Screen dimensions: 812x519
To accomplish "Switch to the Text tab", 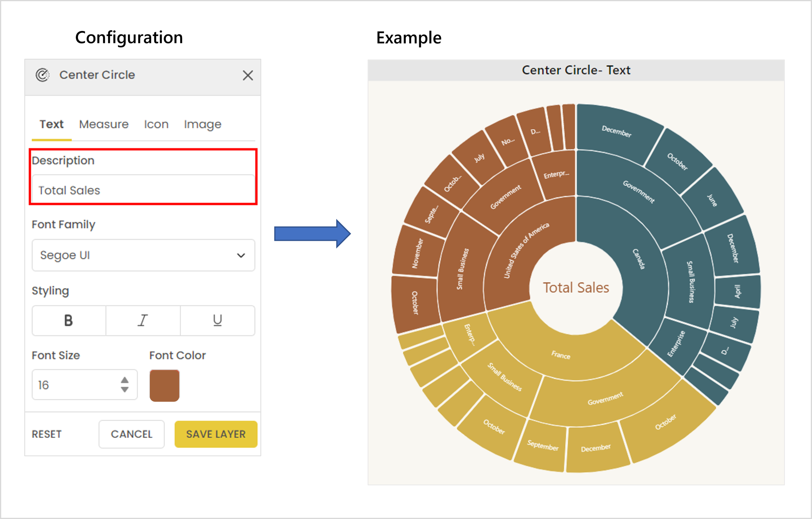I will (x=51, y=124).
